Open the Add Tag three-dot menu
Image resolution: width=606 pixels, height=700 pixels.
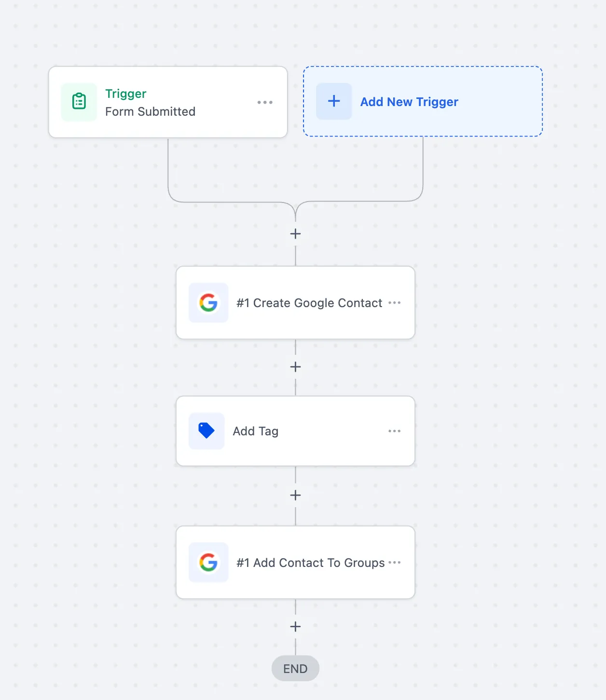[395, 431]
